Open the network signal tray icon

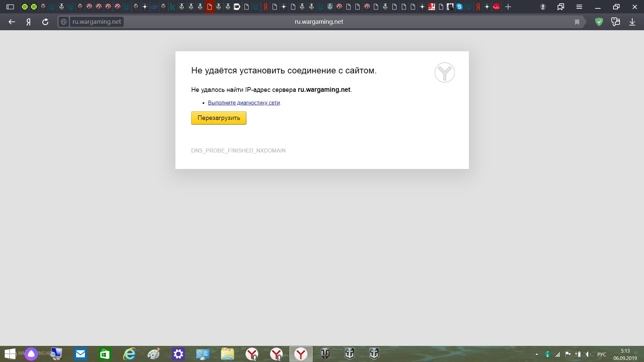[557, 354]
